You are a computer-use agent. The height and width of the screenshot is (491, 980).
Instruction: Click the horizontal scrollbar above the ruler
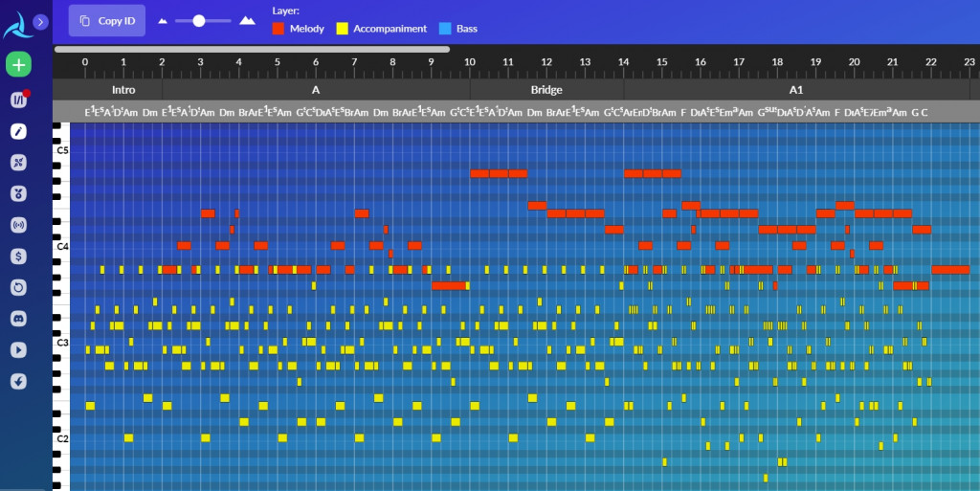click(252, 49)
